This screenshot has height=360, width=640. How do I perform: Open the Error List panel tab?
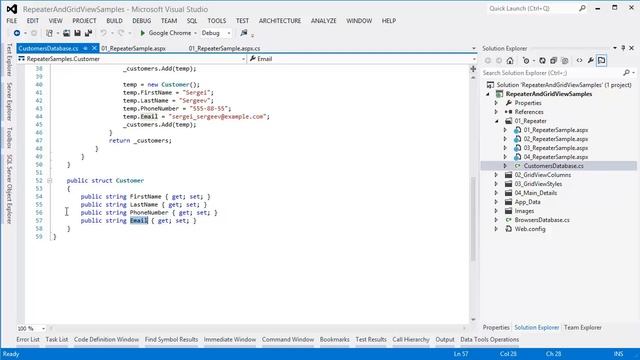[28, 339]
